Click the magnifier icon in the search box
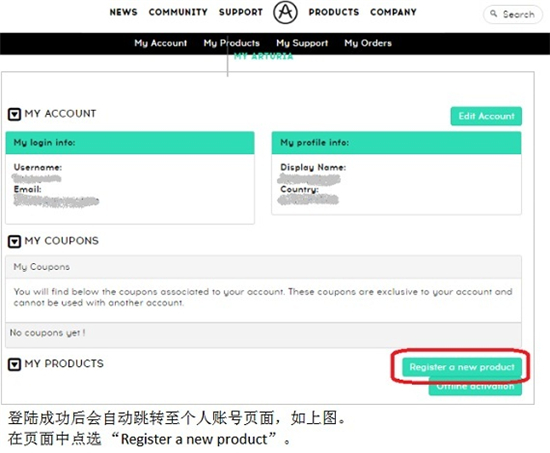Viewport: 550px width, 453px height. pyautogui.click(x=494, y=14)
